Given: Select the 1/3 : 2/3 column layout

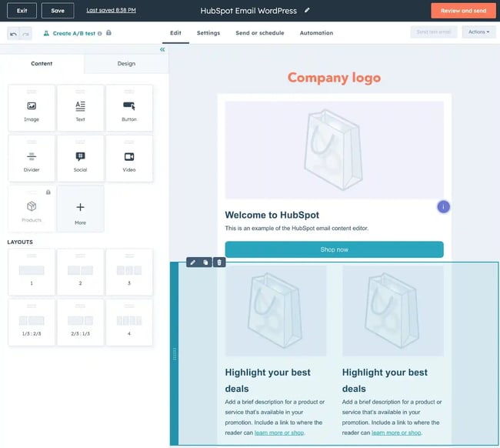Looking at the screenshot, I should coord(32,323).
